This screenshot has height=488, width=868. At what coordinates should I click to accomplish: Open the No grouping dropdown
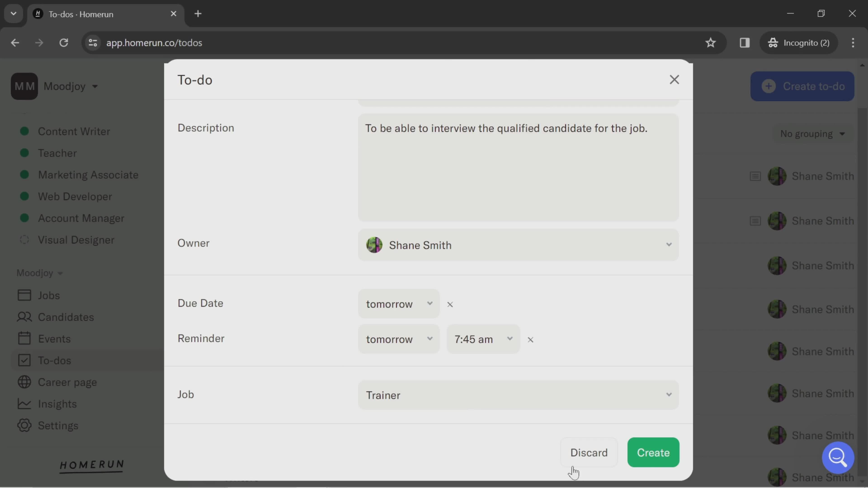[x=812, y=134]
